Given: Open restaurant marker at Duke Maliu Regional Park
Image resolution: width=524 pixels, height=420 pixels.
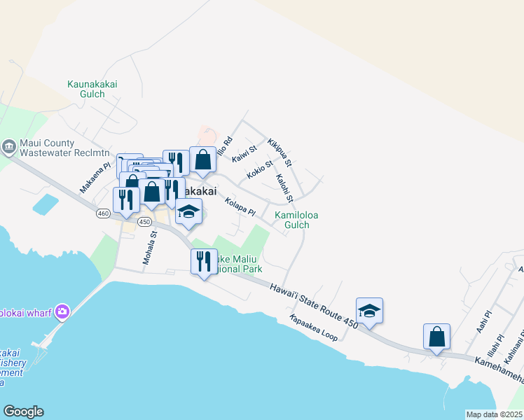Looking at the screenshot, I should (x=204, y=263).
